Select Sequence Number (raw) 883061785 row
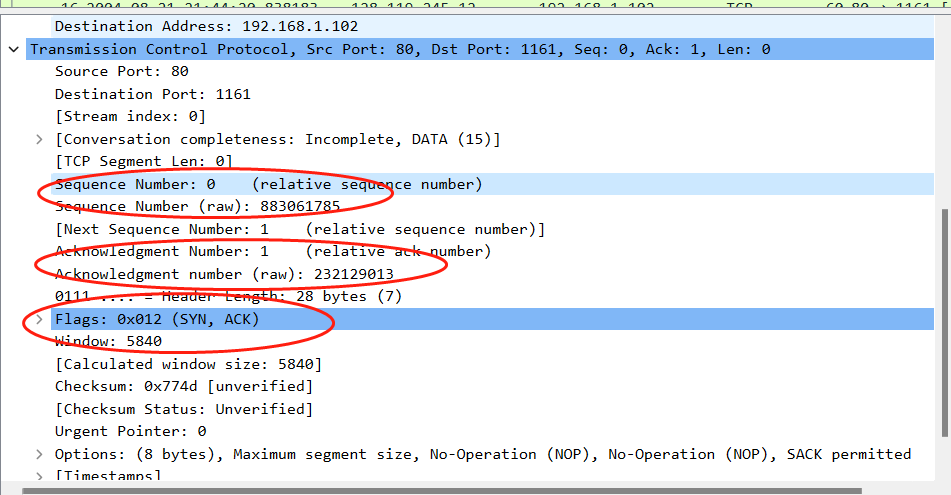The width and height of the screenshot is (951, 495). click(197, 206)
